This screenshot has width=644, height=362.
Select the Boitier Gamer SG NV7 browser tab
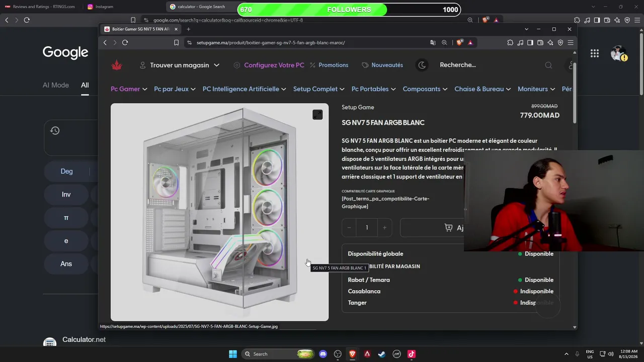coord(140,29)
